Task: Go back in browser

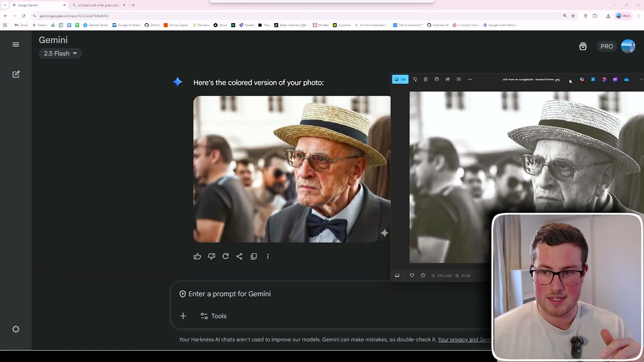Action: point(5,16)
